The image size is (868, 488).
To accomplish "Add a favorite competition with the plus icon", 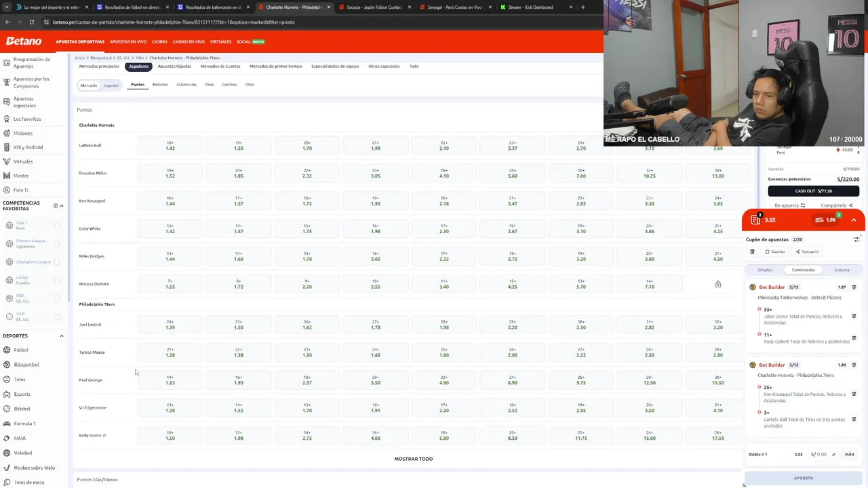I will (x=56, y=205).
